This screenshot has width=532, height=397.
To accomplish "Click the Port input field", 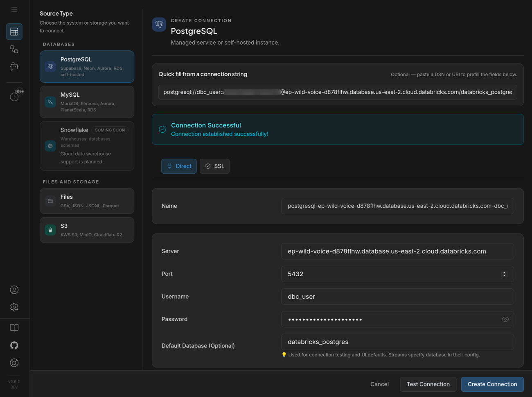I will tap(397, 274).
